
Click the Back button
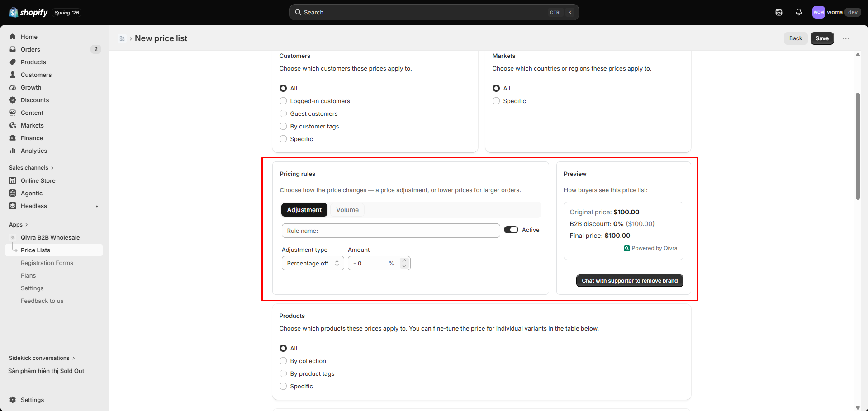pyautogui.click(x=796, y=38)
